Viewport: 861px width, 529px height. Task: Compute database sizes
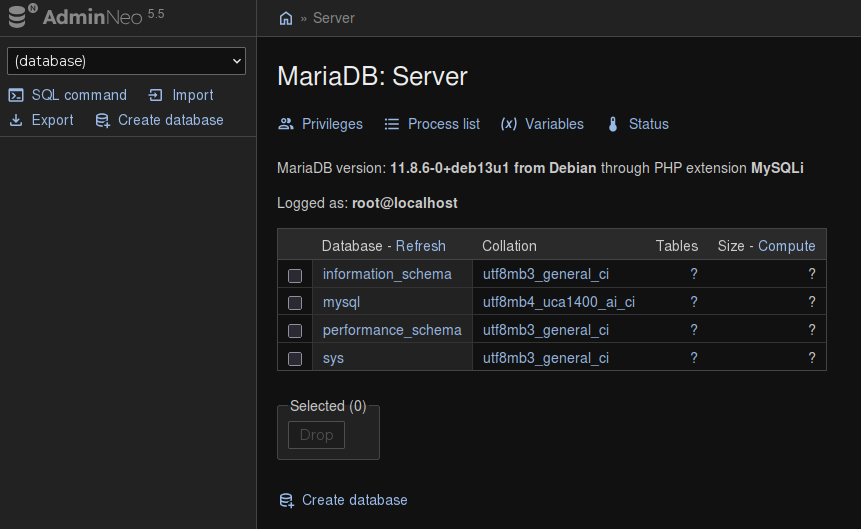tap(786, 246)
